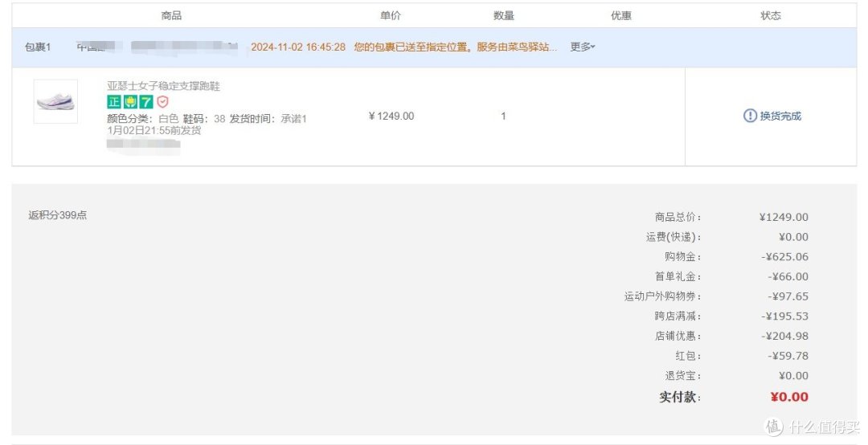The image size is (868, 445).
Task: Expand the 更多 logistics dropdown
Action: tap(583, 47)
